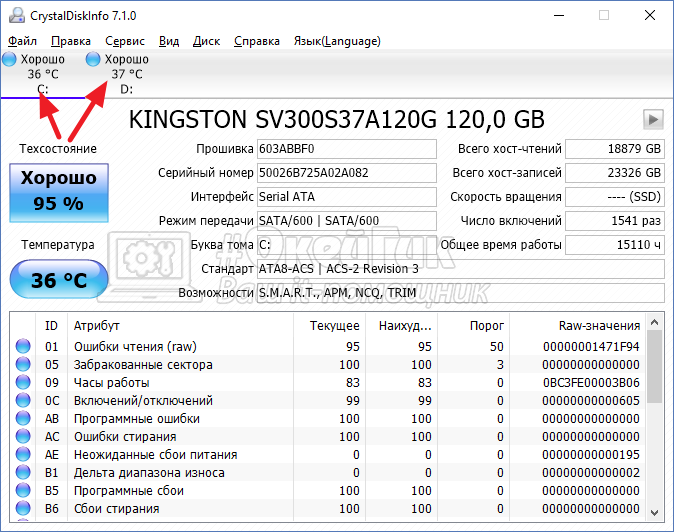
Task: Click the CrystalDiskInfo title bar app icon
Action: pyautogui.click(x=17, y=15)
